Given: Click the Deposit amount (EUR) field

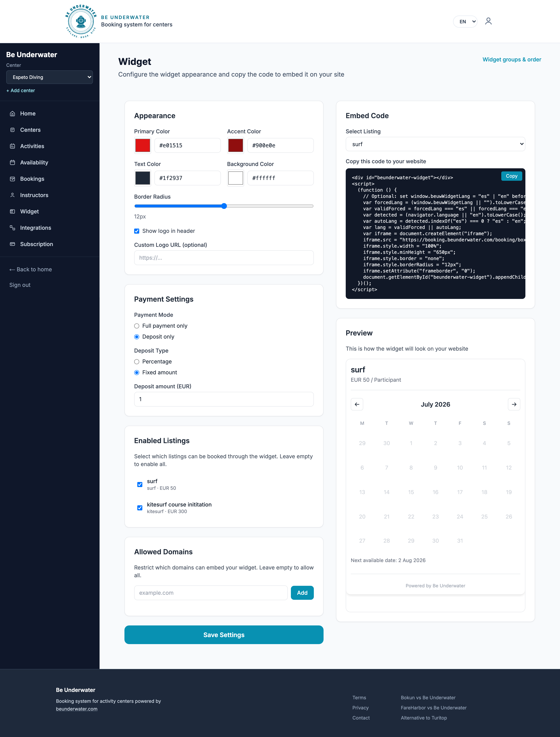Looking at the screenshot, I should 224,399.
